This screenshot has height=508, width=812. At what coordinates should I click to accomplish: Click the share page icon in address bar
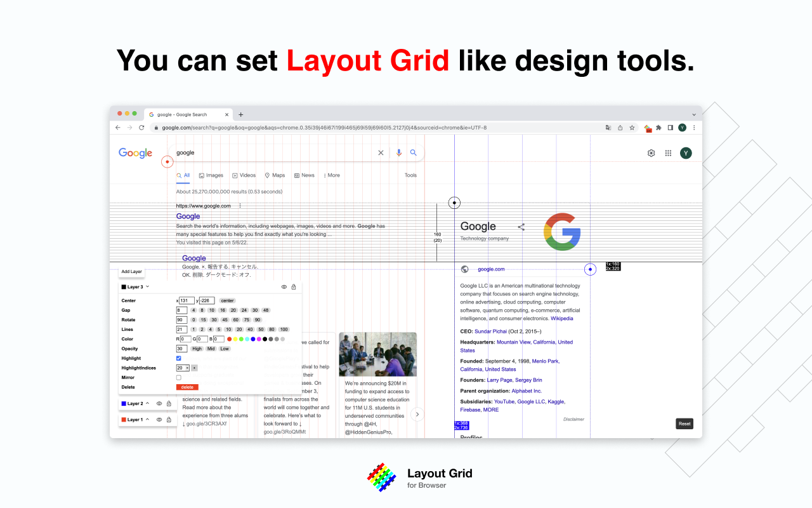point(620,128)
